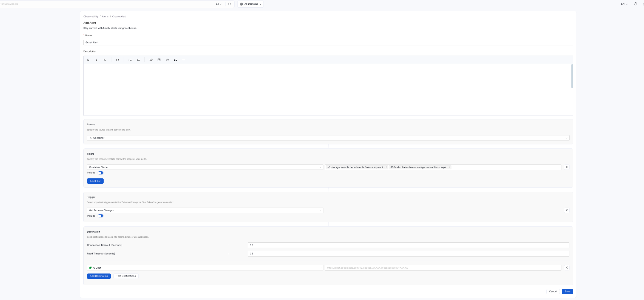This screenshot has width=644, height=300.
Task: Remove the s3_storage_sample filter value chip
Action: [x=386, y=167]
